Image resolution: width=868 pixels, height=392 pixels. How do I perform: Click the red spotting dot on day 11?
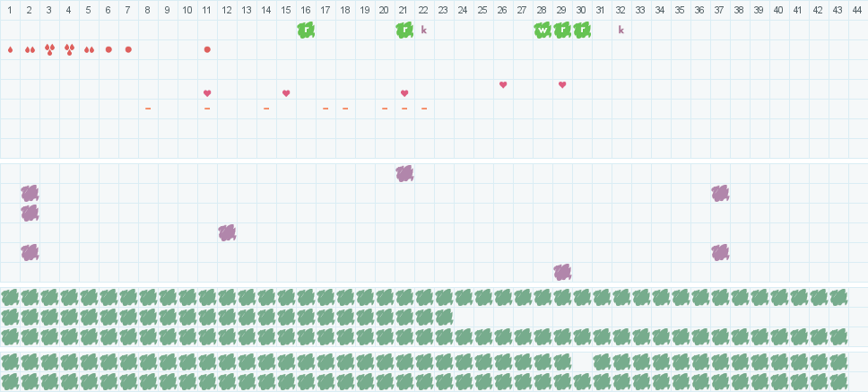[207, 49]
